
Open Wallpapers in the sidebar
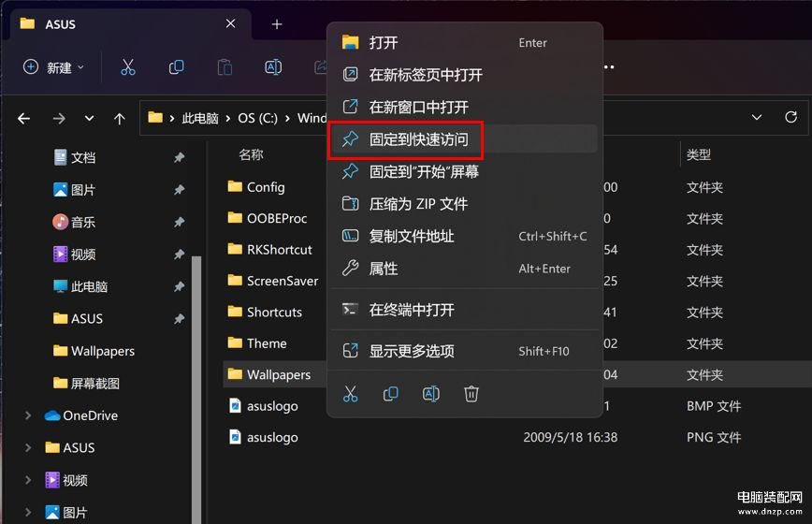pyautogui.click(x=94, y=351)
